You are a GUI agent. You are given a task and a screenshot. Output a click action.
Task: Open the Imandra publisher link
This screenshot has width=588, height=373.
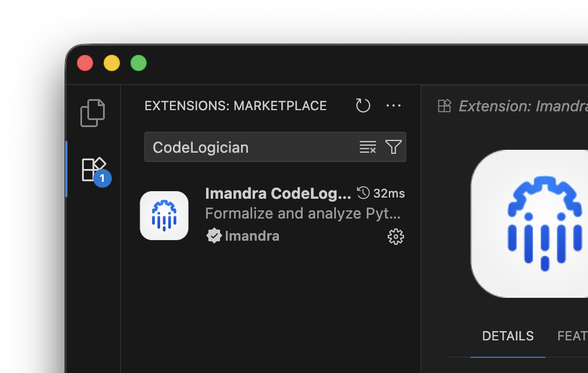[x=252, y=236]
